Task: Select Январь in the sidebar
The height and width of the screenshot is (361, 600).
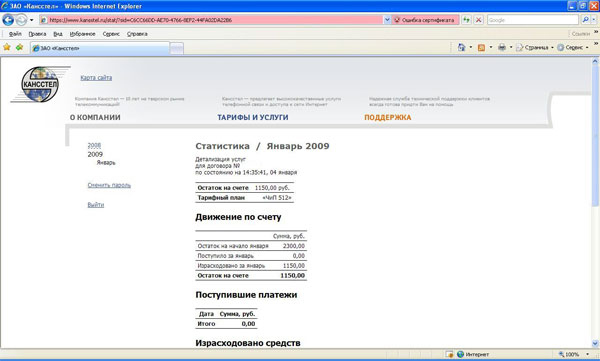Action: [x=106, y=163]
